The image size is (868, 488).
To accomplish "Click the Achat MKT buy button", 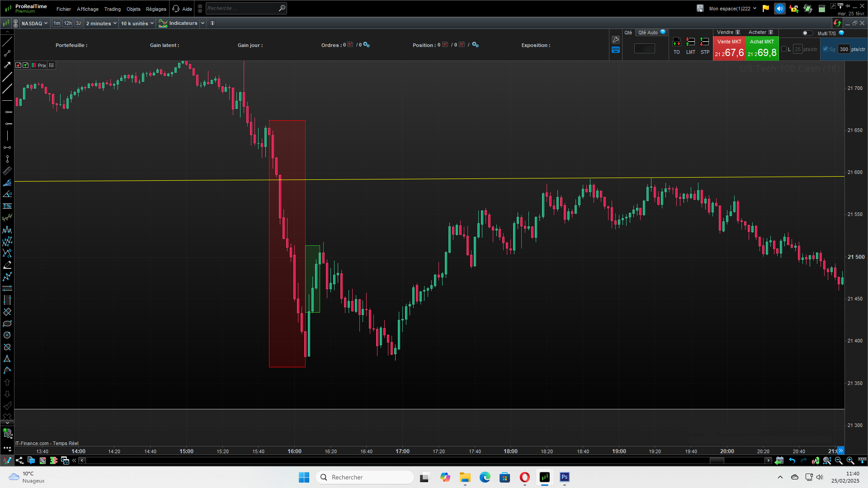I will pyautogui.click(x=762, y=48).
